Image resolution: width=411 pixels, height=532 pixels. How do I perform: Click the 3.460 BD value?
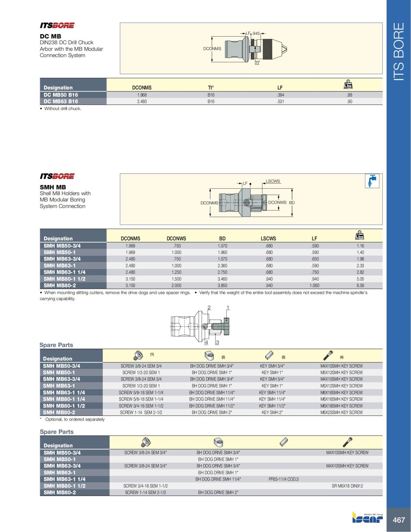(222, 279)
